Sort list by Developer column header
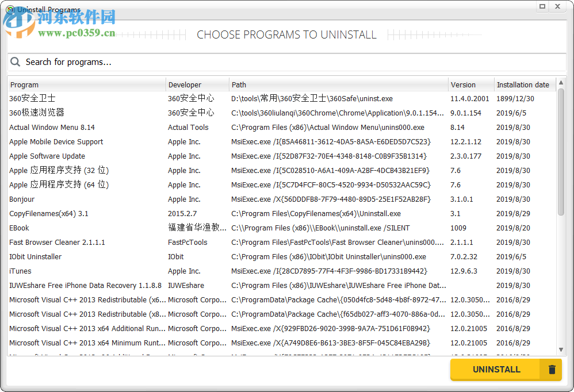Viewport: 574px width, 392px height. coord(197,84)
